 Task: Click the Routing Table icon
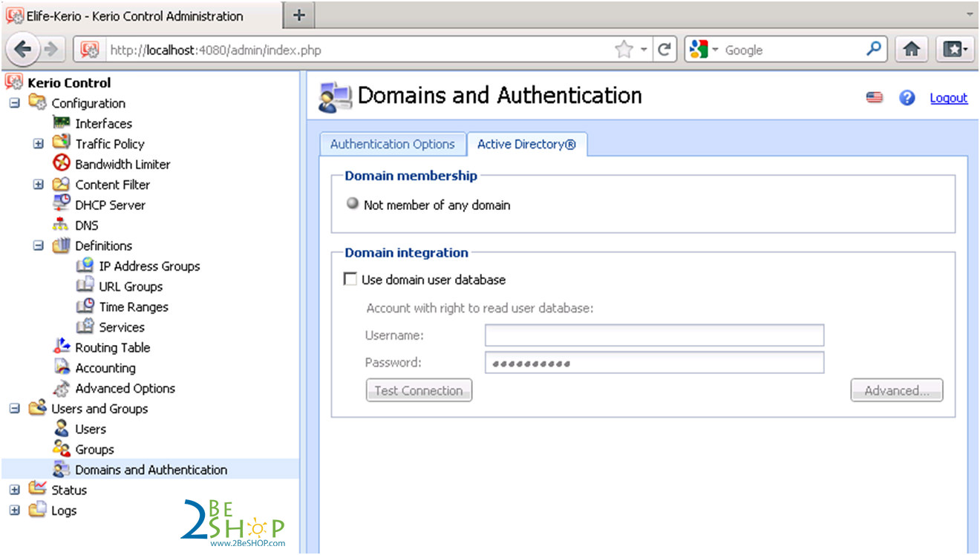pos(62,347)
